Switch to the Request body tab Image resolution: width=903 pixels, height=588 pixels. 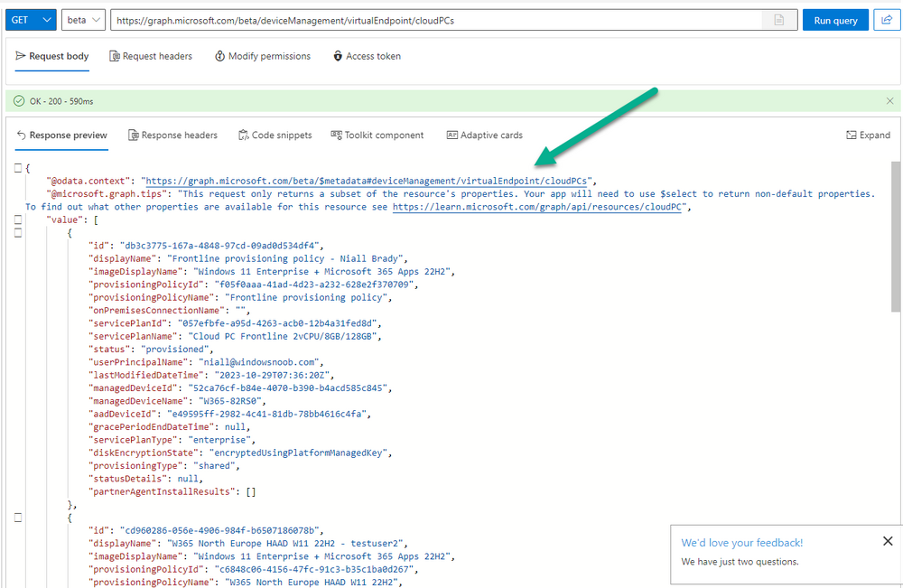coord(51,56)
